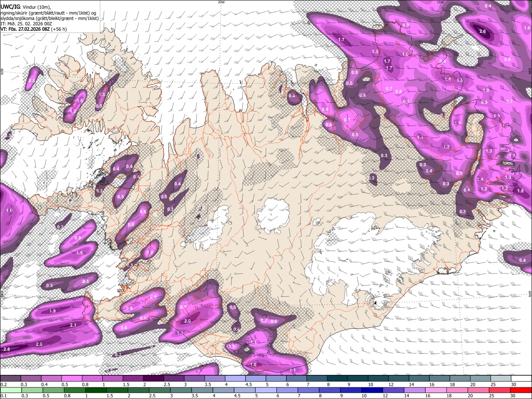Click the '2.6' snowfall value label
The image size is (532, 399).
click(x=483, y=32)
